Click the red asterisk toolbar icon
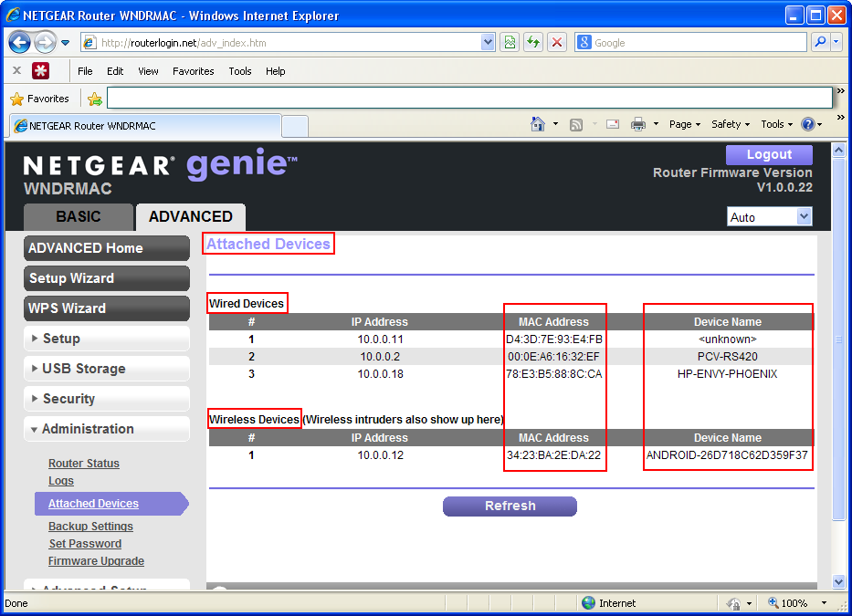Image resolution: width=852 pixels, height=616 pixels. point(41,70)
